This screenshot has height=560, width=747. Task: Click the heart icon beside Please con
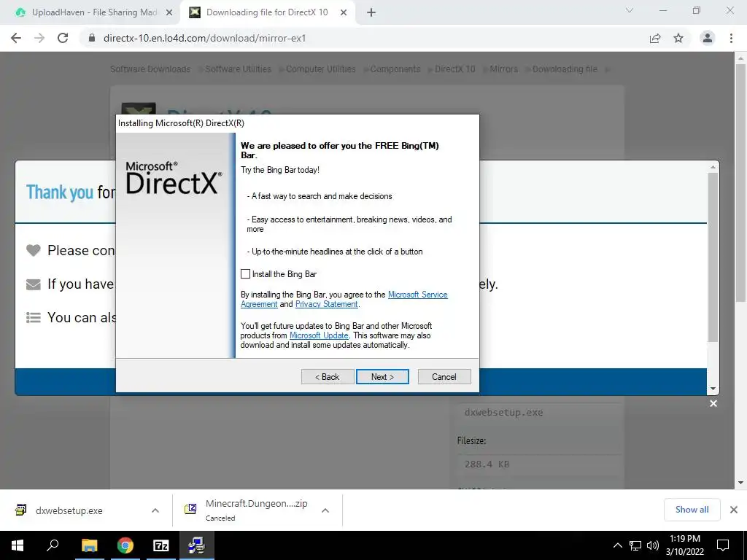point(34,250)
